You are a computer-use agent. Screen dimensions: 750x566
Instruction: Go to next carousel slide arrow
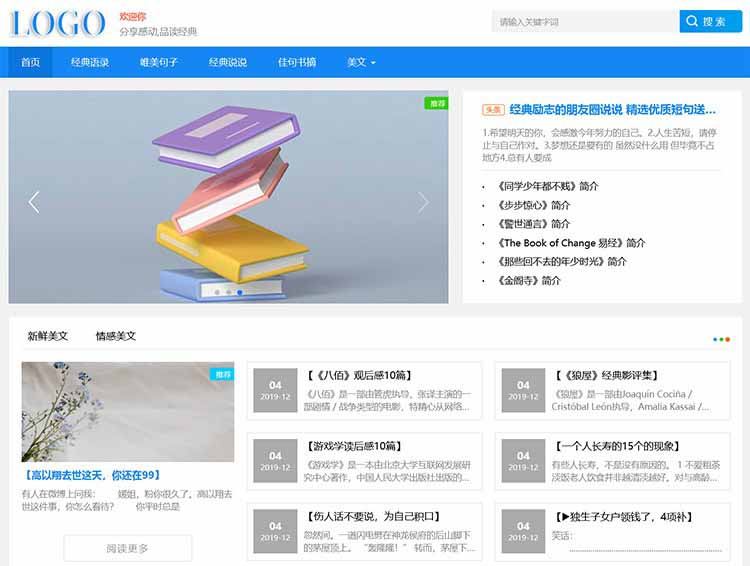423,202
